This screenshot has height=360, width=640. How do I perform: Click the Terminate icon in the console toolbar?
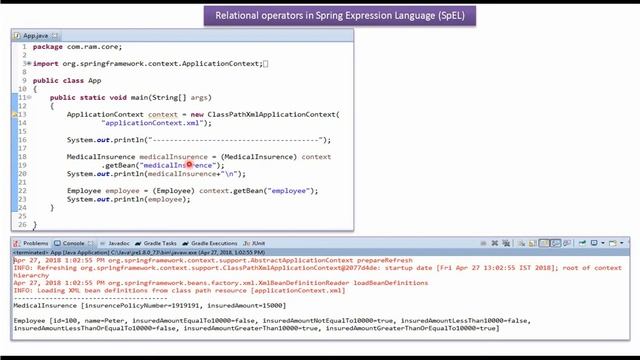[483, 243]
